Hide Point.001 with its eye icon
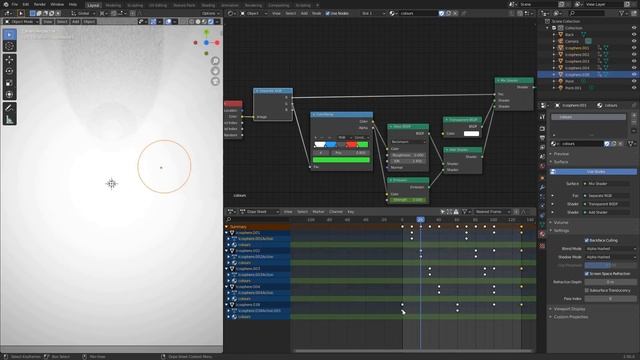The image size is (640, 360). pos(634,88)
